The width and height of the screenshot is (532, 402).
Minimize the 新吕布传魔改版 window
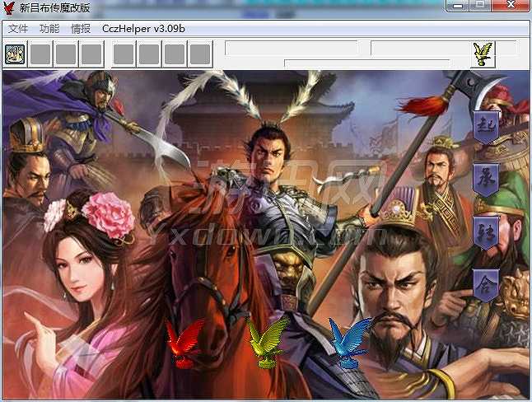tap(457, 6)
